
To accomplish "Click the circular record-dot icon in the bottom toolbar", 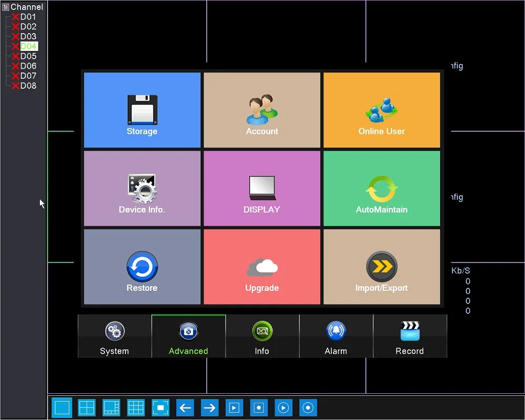I will [308, 407].
